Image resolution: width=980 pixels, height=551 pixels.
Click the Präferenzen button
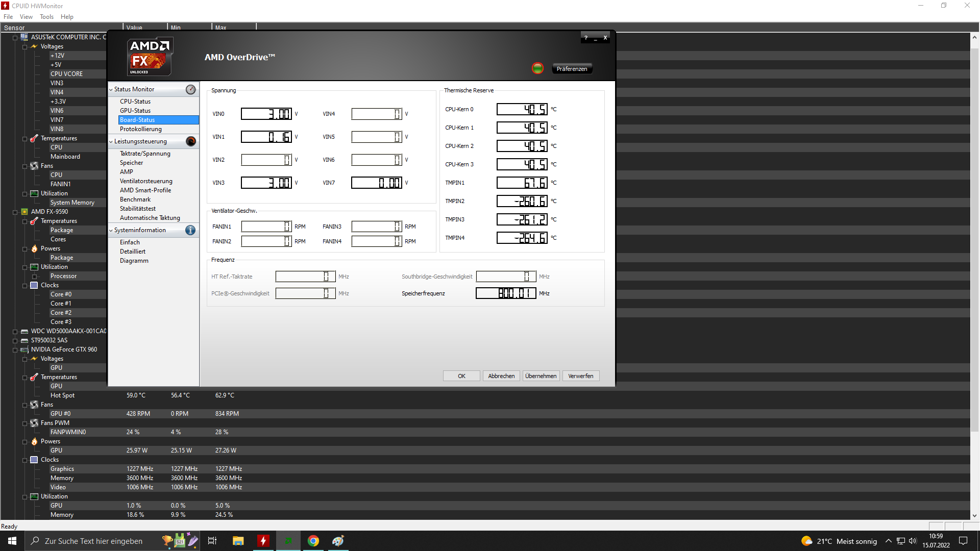[572, 69]
